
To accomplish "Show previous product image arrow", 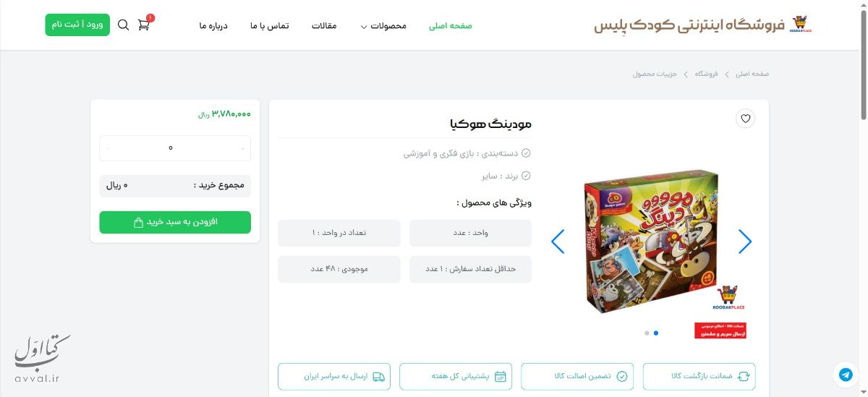I will (x=558, y=242).
